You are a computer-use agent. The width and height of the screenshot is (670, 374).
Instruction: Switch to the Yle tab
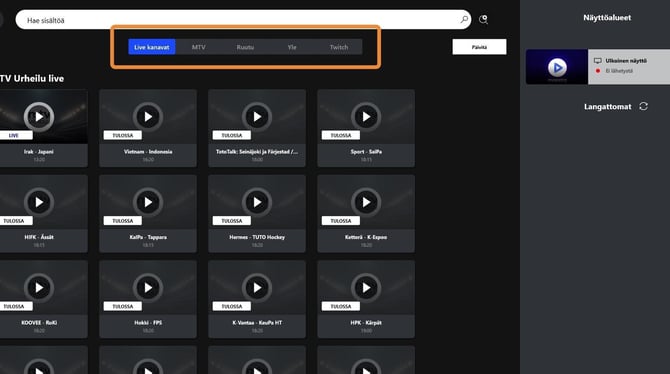[292, 47]
